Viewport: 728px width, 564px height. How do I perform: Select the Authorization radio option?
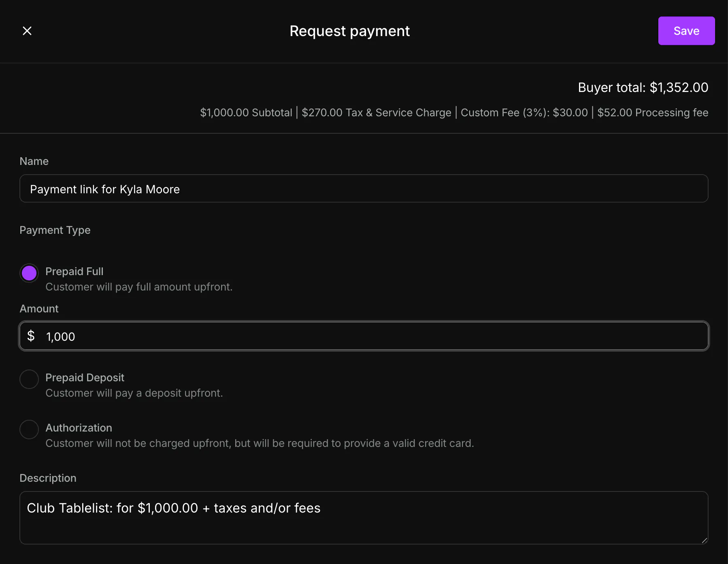29,429
